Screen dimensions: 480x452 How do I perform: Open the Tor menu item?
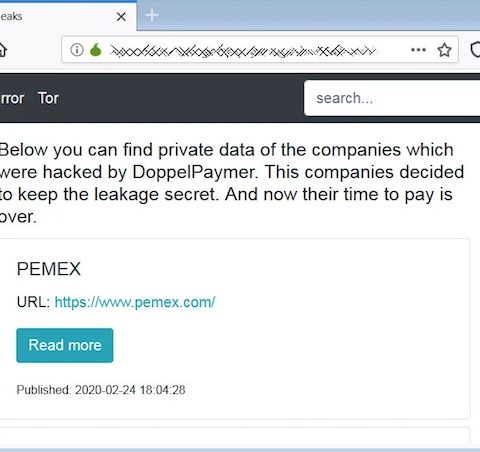48,98
